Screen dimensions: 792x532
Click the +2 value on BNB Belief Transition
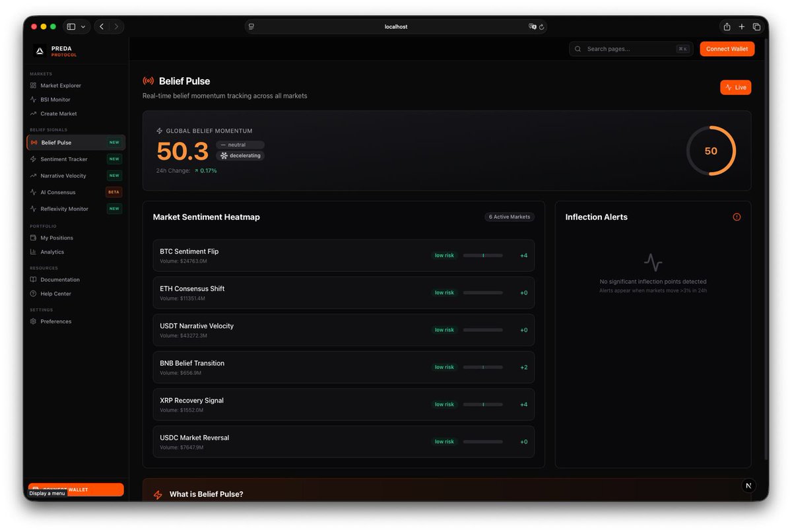pos(523,368)
